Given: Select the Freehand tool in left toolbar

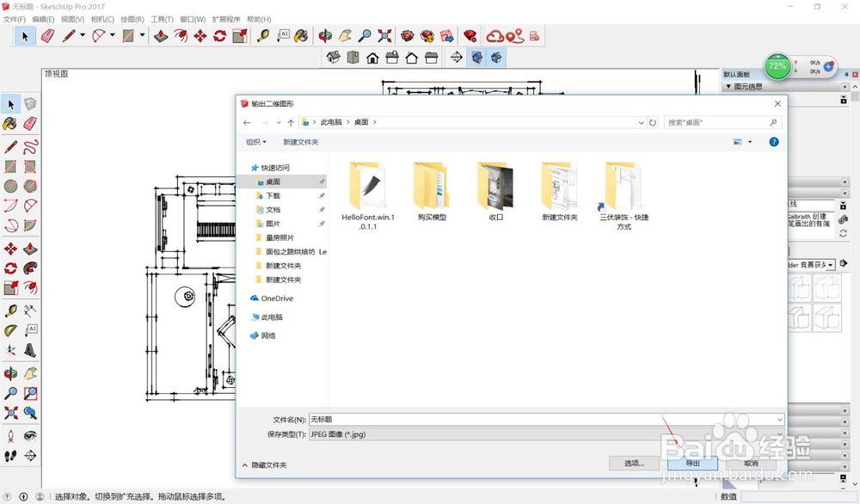Looking at the screenshot, I should point(30,146).
